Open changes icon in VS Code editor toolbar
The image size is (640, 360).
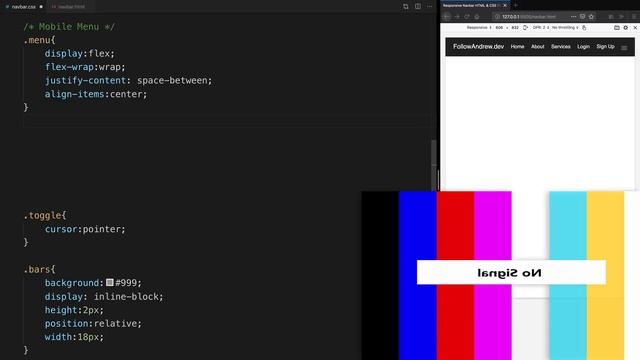405,7
